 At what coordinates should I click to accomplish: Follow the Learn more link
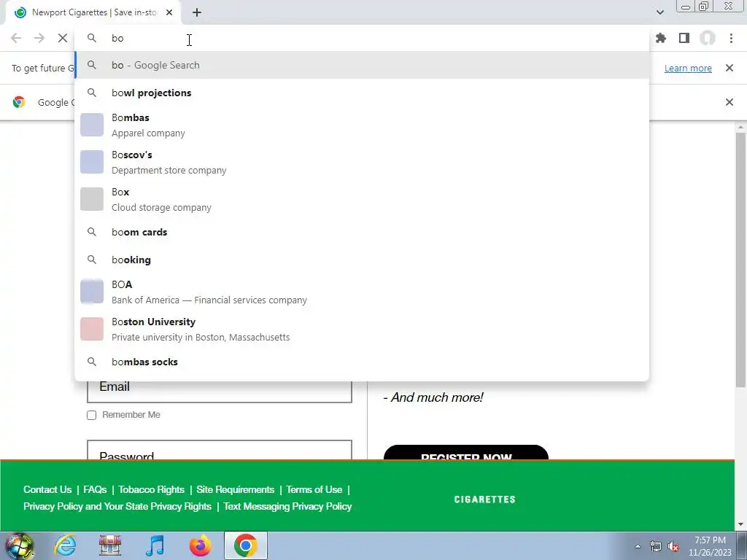coord(688,68)
